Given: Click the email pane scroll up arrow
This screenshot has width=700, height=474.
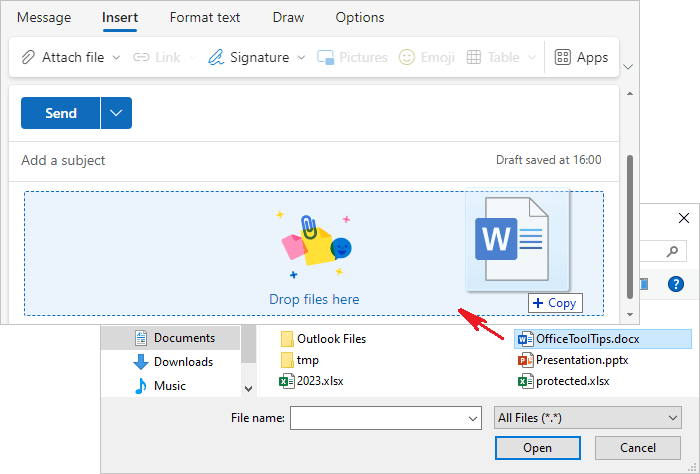Looking at the screenshot, I should coord(630,94).
